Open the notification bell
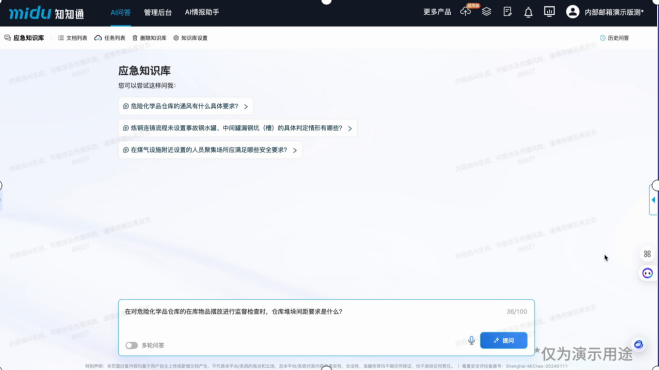This screenshot has width=659, height=370. (528, 12)
